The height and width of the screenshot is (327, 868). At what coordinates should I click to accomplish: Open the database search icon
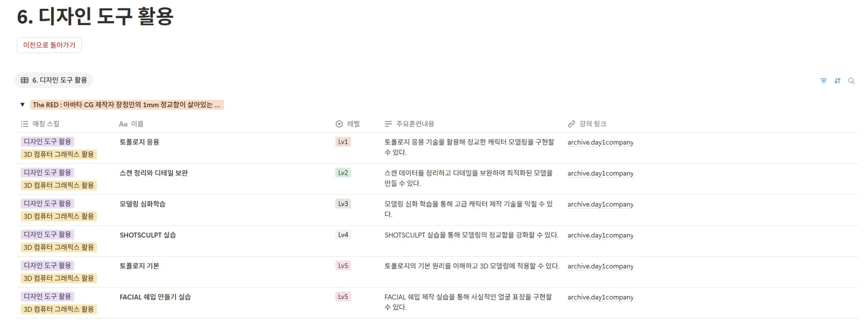pos(851,81)
